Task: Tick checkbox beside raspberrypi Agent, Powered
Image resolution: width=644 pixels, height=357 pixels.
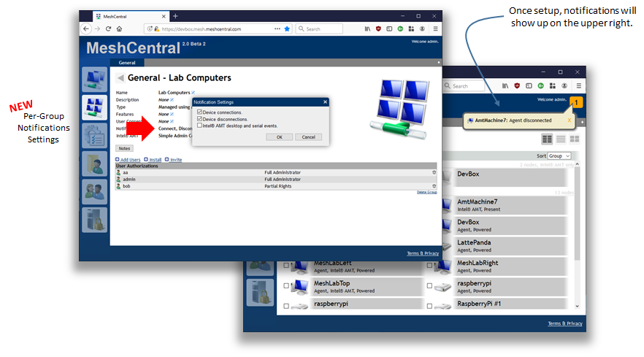Action: [429, 285]
